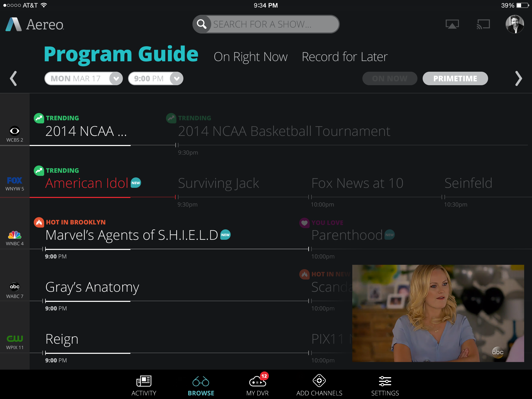532x399 pixels.
Task: Open the Activity newspaper icon
Action: pos(144,381)
